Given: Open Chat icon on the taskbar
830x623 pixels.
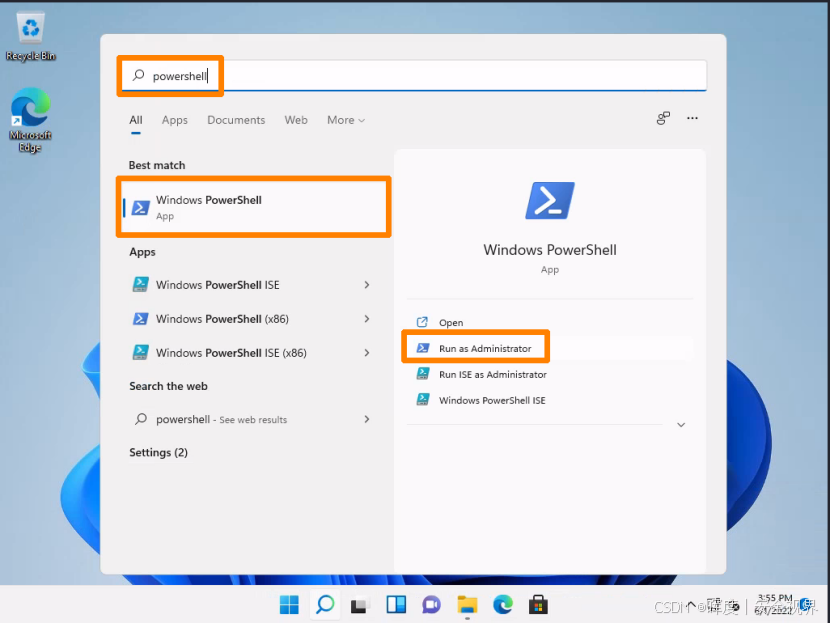Looking at the screenshot, I should point(431,604).
